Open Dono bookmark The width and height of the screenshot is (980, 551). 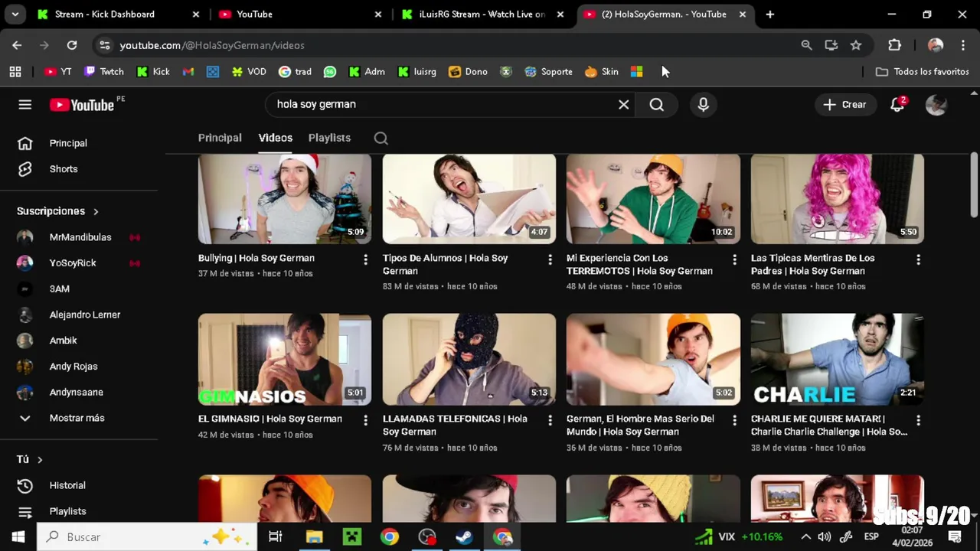[x=469, y=71]
